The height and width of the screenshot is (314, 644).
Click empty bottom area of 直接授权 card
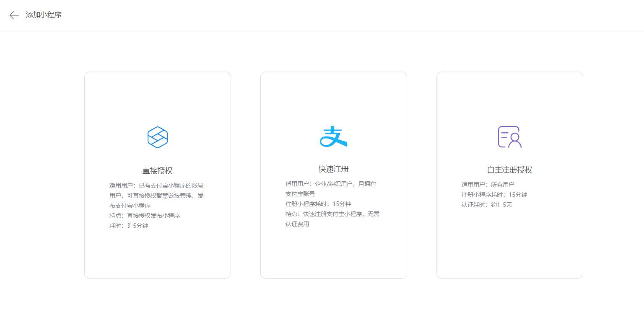click(157, 255)
